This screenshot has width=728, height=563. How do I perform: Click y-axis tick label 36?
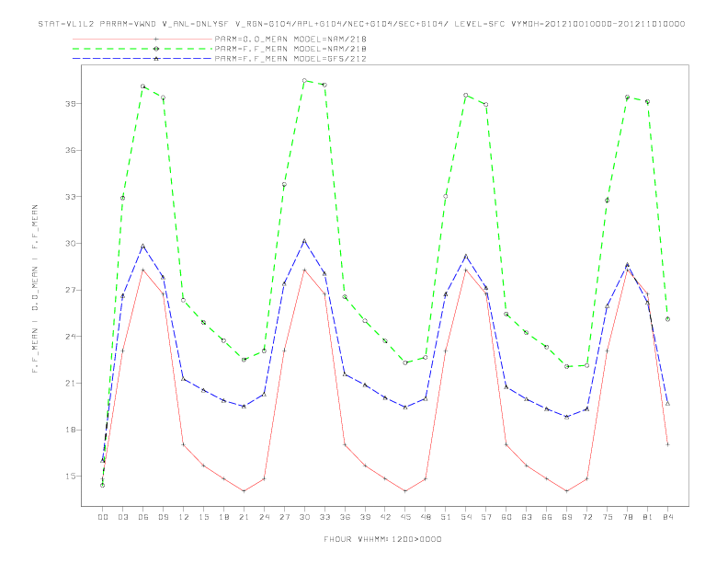coord(71,151)
